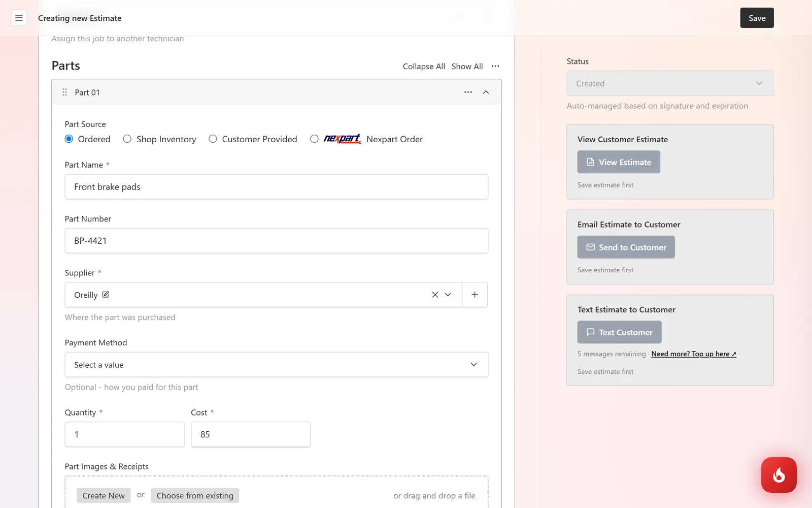Edit the Oreilly supplier pencil icon
Image resolution: width=812 pixels, height=508 pixels.
click(x=106, y=295)
